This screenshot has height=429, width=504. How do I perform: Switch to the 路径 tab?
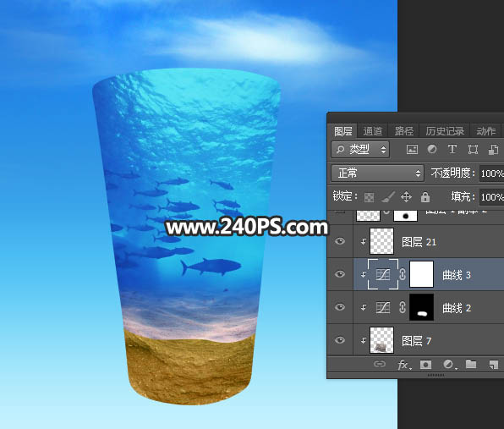pos(403,131)
